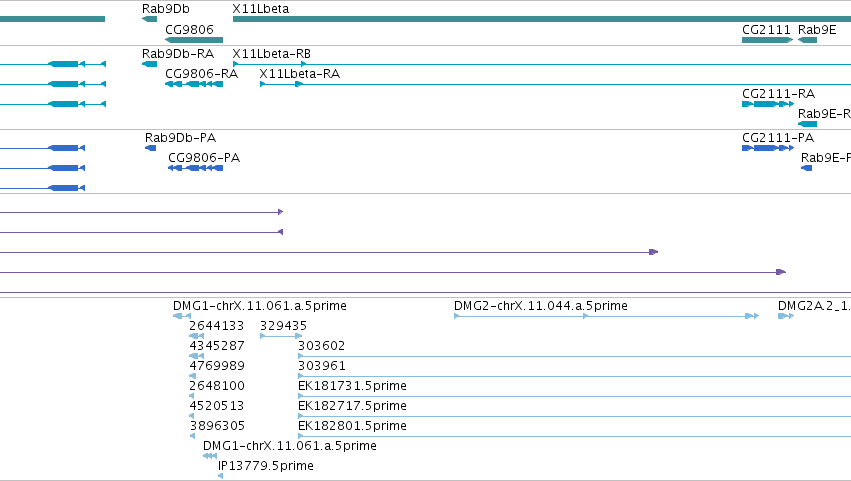Click the EK182801.5prime feature line
The height and width of the screenshot is (481, 851).
click(x=574, y=436)
